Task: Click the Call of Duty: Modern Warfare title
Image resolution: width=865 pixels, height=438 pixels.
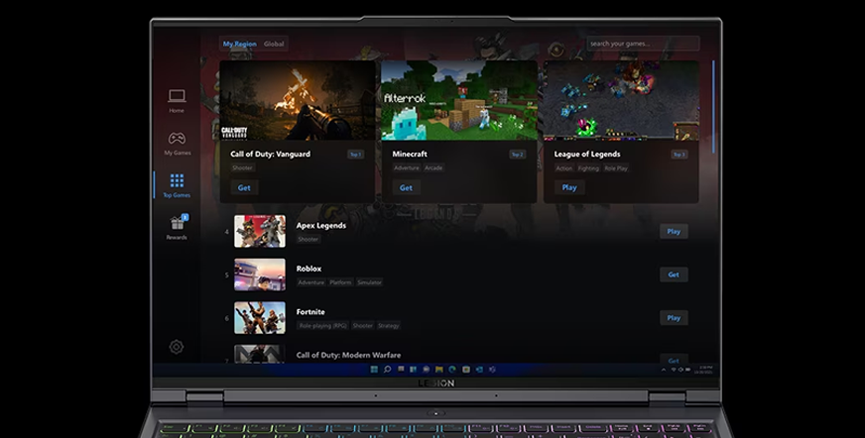Action: pyautogui.click(x=349, y=355)
